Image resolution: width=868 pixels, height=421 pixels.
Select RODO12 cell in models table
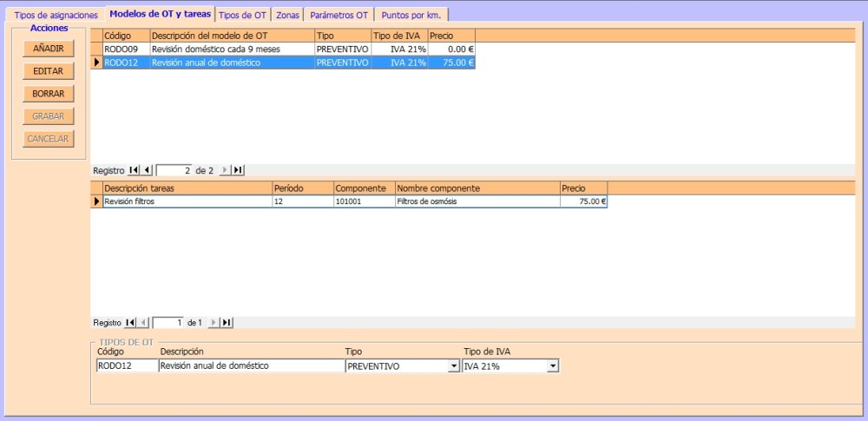coord(126,62)
